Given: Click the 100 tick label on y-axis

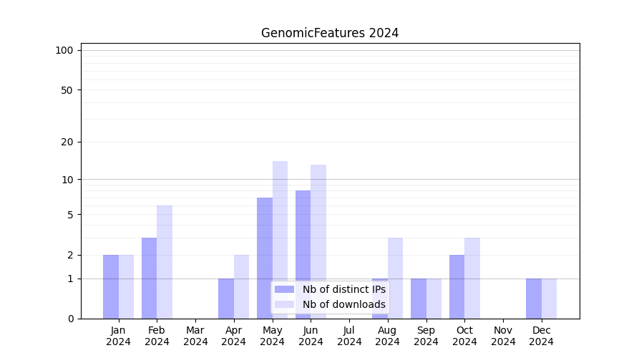Looking at the screenshot, I should click(x=64, y=50).
